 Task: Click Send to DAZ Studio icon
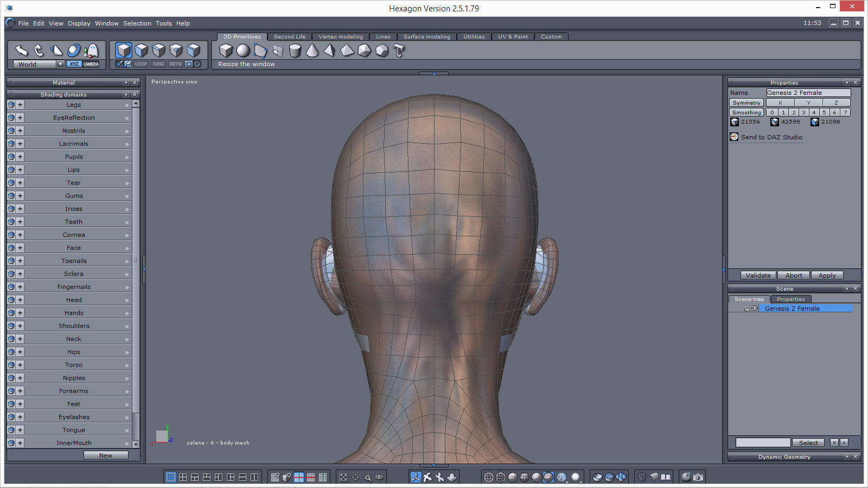click(734, 137)
